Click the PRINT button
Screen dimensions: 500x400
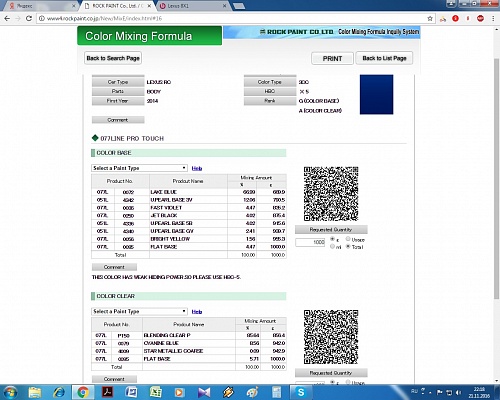coord(332,58)
